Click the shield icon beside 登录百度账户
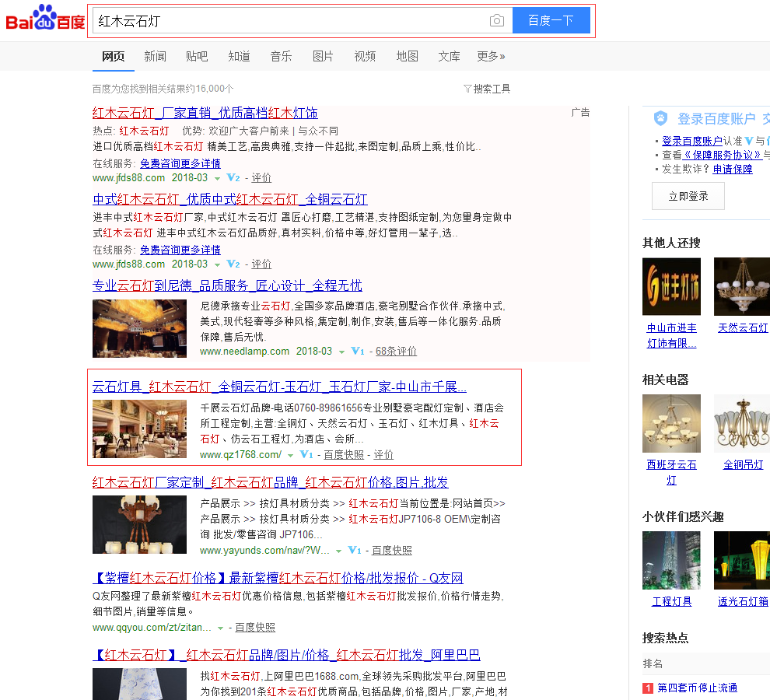This screenshot has height=700, width=770. coord(660,118)
